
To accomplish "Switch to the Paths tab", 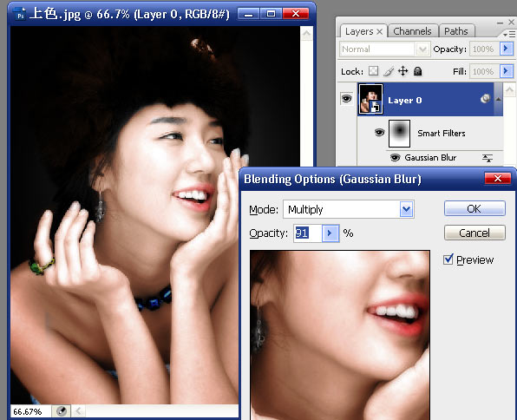I will pos(456,31).
